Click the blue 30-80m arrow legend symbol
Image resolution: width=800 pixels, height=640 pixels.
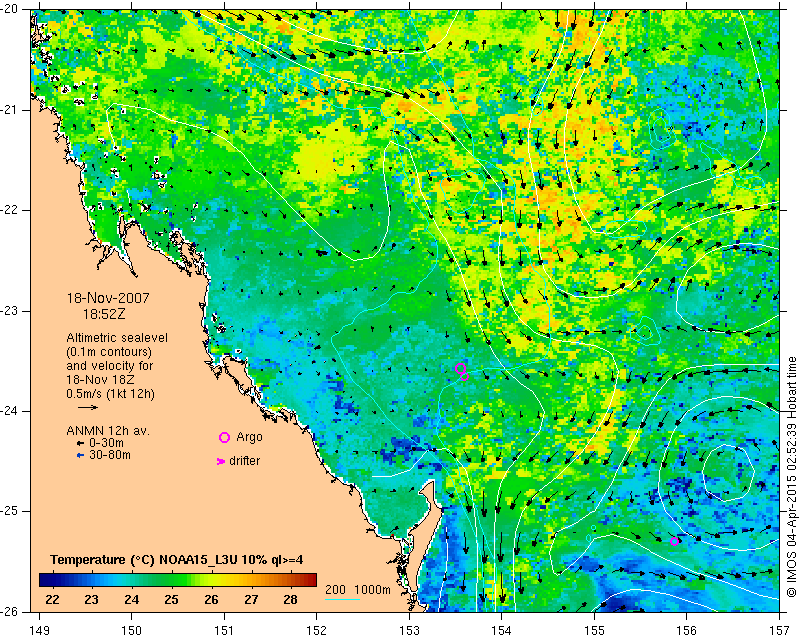pyautogui.click(x=80, y=455)
